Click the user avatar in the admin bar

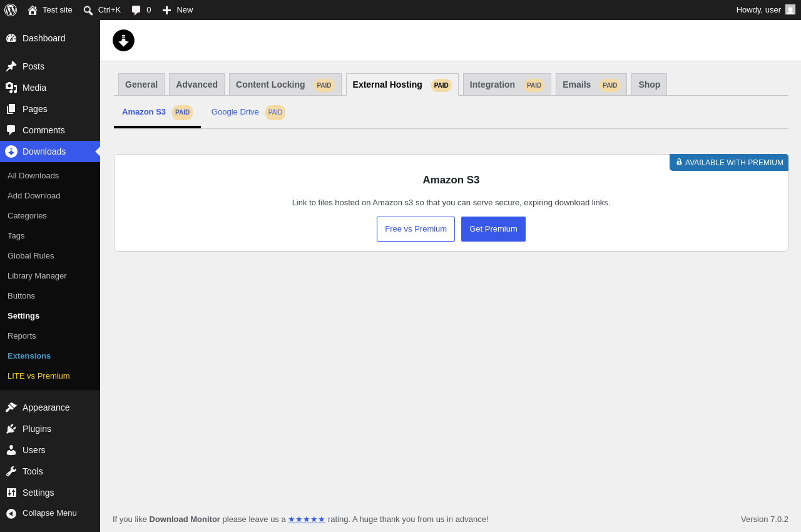point(790,9)
